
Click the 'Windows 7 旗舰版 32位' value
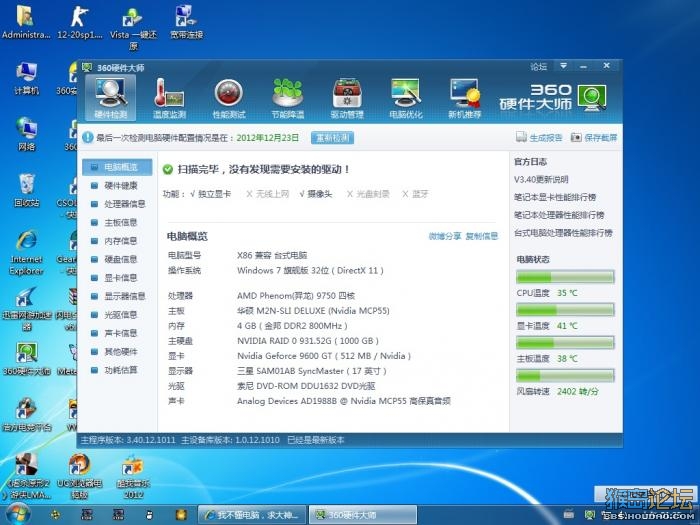tap(310, 270)
